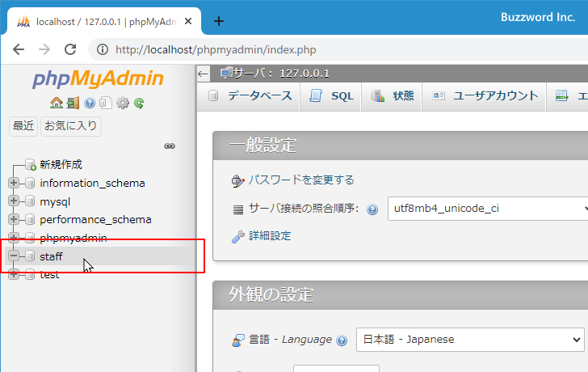Click the password change icon

click(237, 181)
